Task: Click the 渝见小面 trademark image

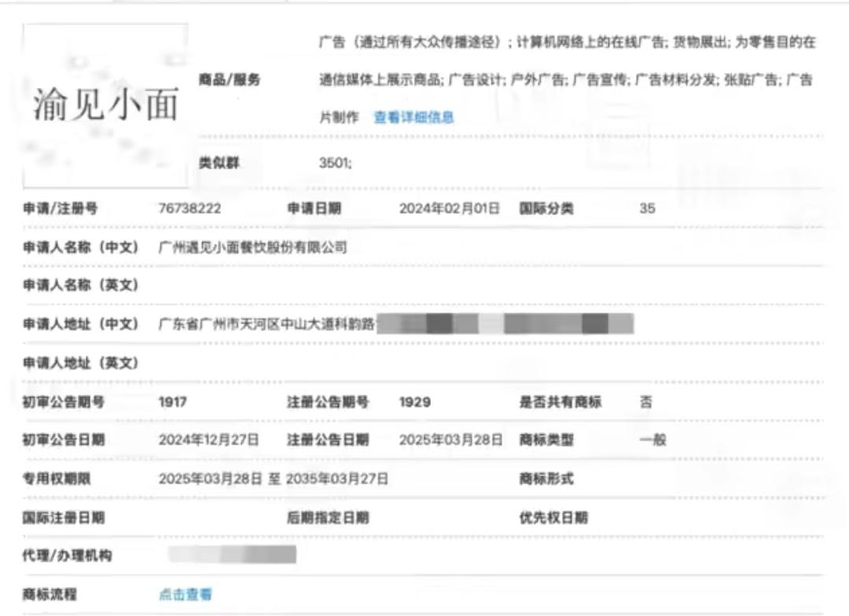Action: pyautogui.click(x=105, y=105)
